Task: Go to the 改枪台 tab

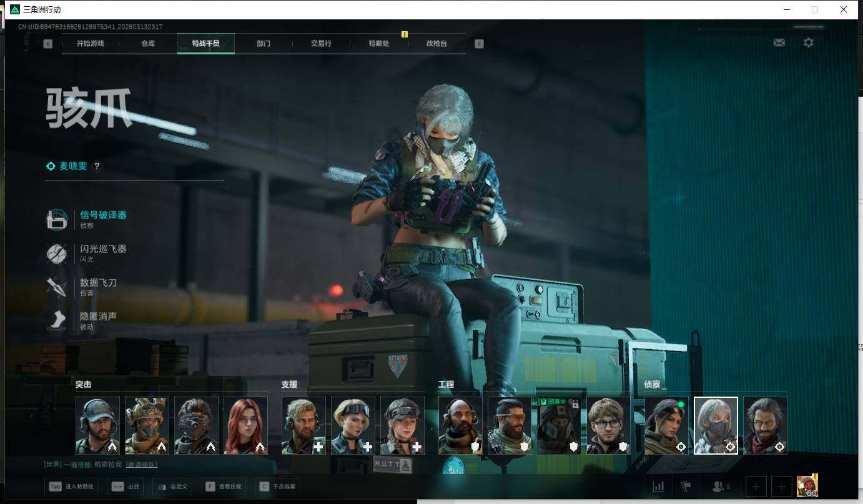Action: (436, 44)
